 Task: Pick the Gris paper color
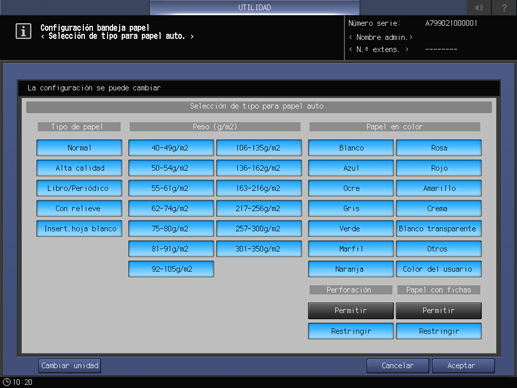point(351,208)
